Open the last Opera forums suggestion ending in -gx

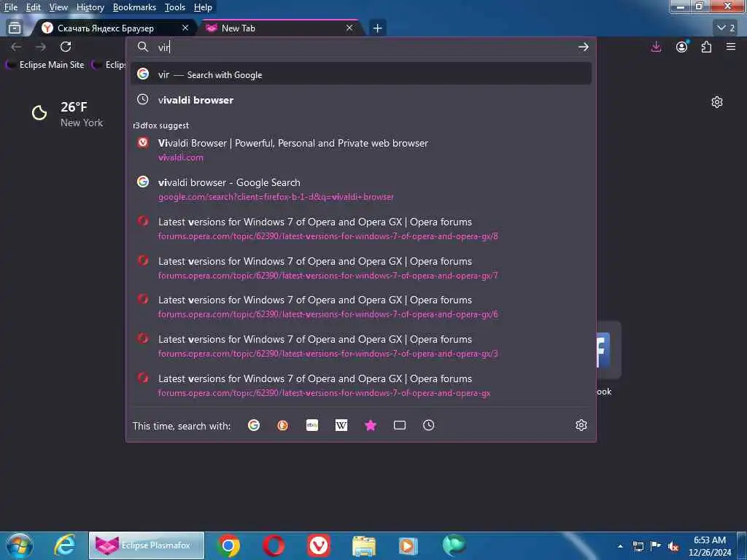pos(360,385)
